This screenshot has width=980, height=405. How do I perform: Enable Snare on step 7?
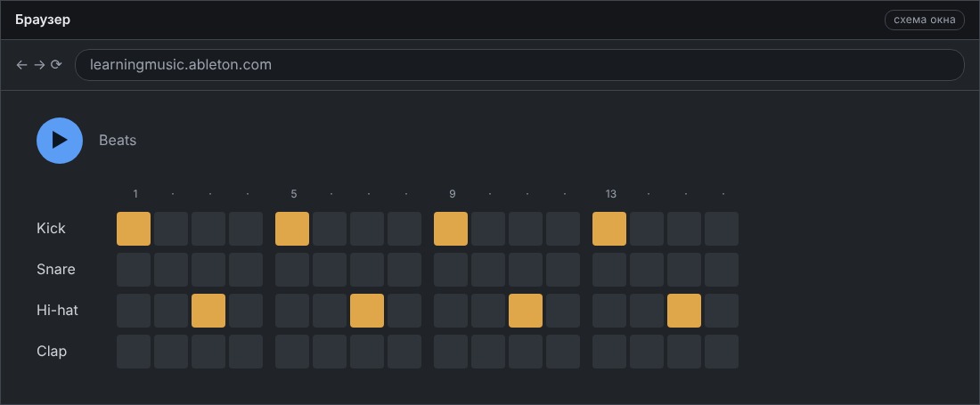[x=367, y=270]
